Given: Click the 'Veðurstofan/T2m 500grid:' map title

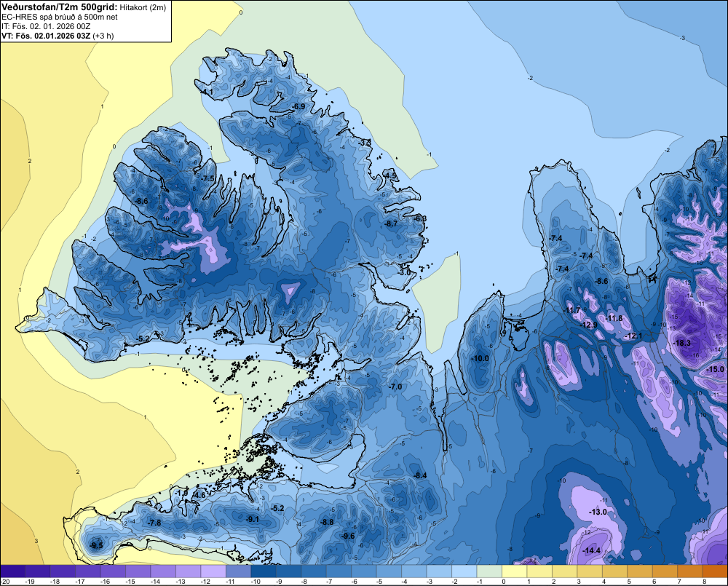Looking at the screenshot, I should 60,7.
